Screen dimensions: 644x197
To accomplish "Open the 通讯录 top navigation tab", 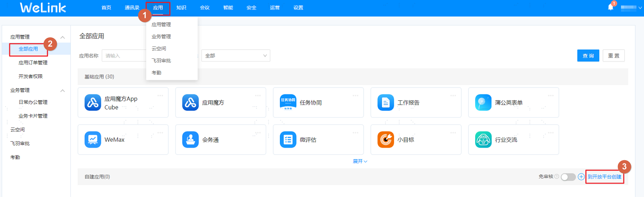I will (x=132, y=8).
